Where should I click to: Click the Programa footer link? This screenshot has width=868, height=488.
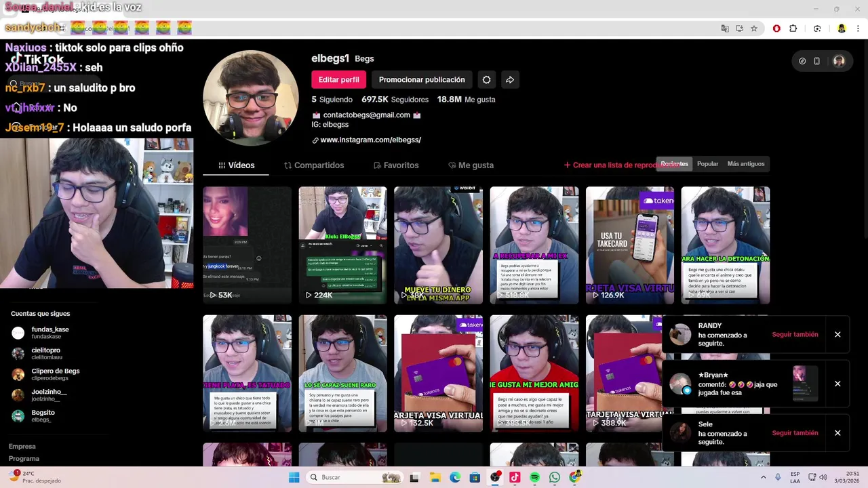[x=24, y=459]
